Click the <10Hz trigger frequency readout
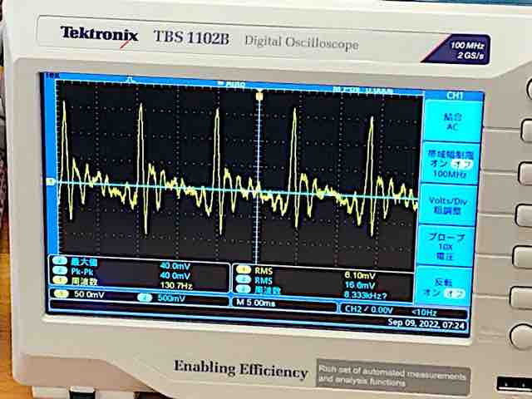The height and width of the screenshot is (399, 532). (x=424, y=313)
